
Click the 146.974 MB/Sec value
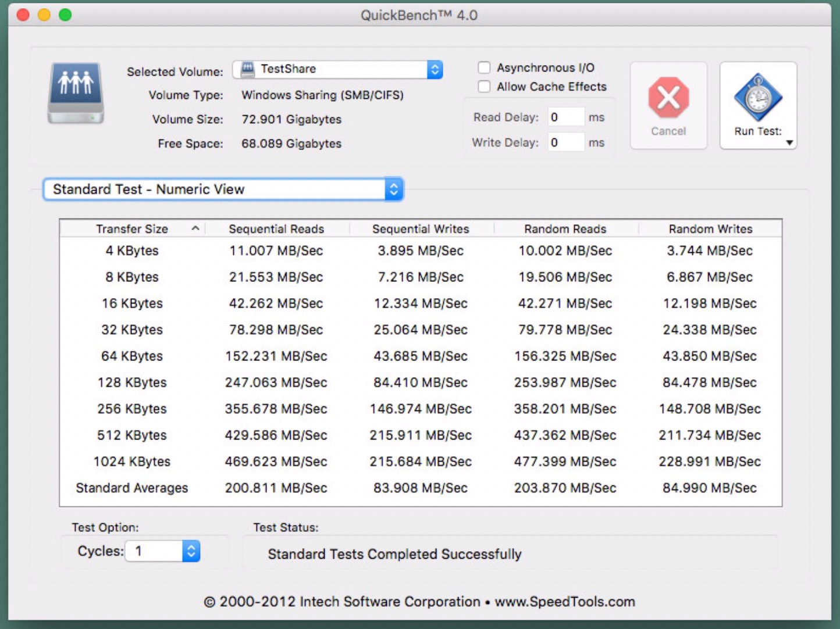point(421,409)
